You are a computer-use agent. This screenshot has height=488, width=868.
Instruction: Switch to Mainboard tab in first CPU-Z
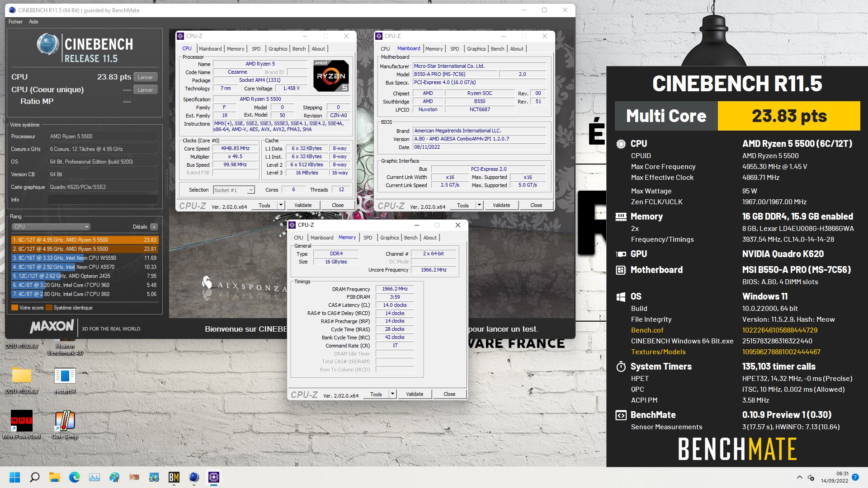click(x=210, y=49)
